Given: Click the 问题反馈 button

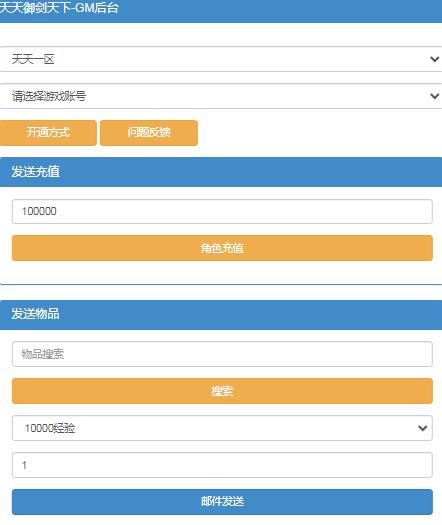Looking at the screenshot, I should click(x=149, y=133).
